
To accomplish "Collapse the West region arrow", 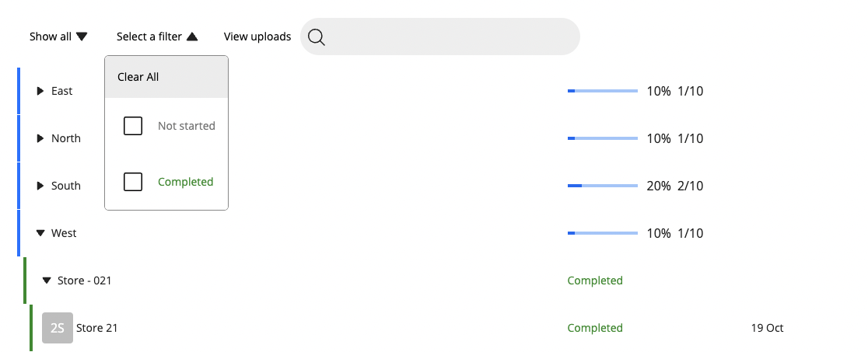I will tap(40, 234).
